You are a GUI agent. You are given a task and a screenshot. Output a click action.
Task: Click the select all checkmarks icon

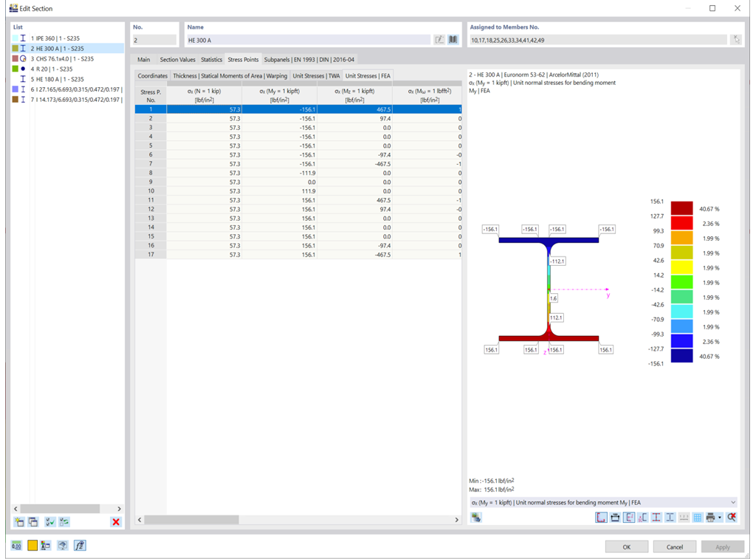point(49,522)
